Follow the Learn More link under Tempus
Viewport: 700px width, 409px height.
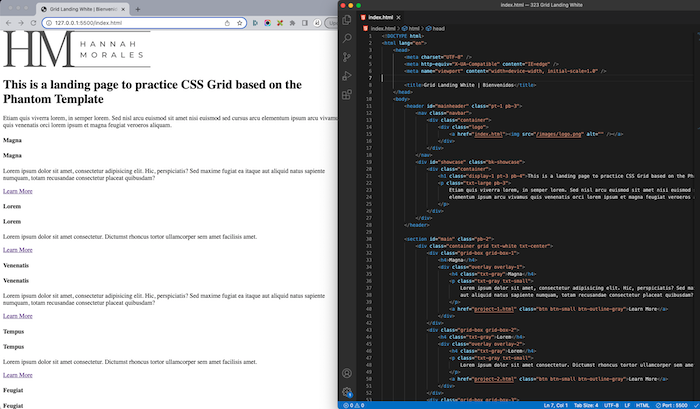tap(17, 375)
